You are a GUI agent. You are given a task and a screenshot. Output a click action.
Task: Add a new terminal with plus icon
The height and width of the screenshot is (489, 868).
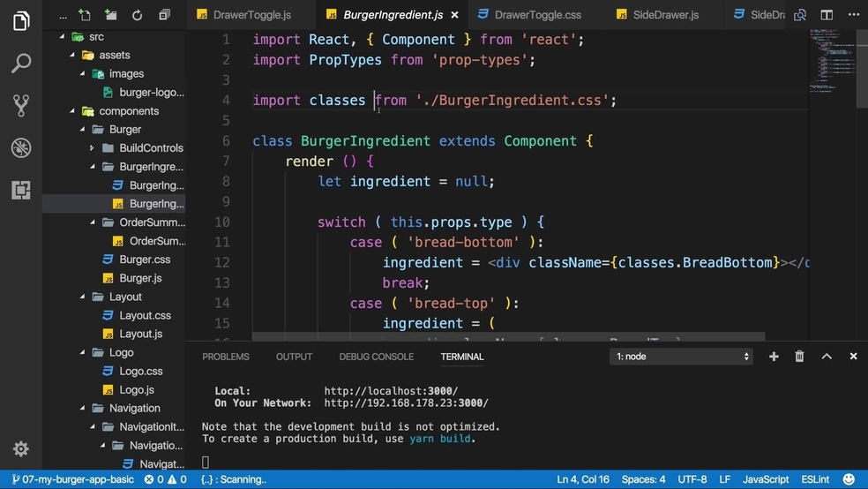[x=774, y=357]
